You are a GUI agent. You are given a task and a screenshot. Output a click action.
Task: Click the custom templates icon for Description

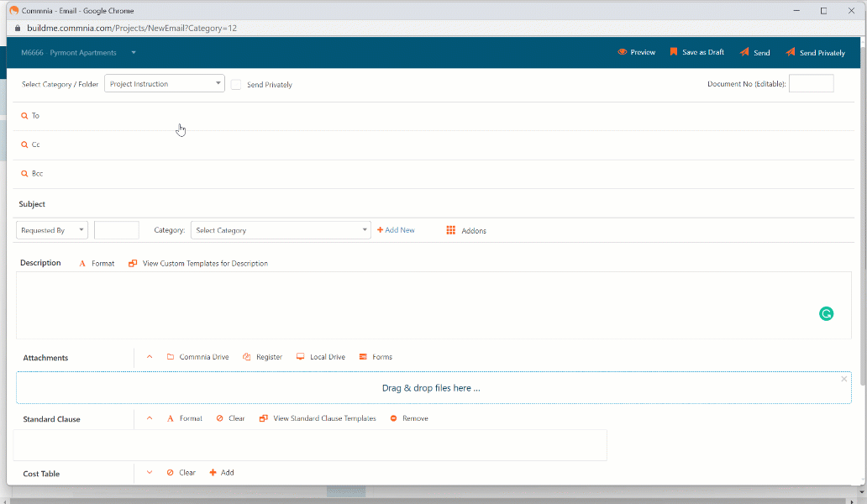point(133,264)
